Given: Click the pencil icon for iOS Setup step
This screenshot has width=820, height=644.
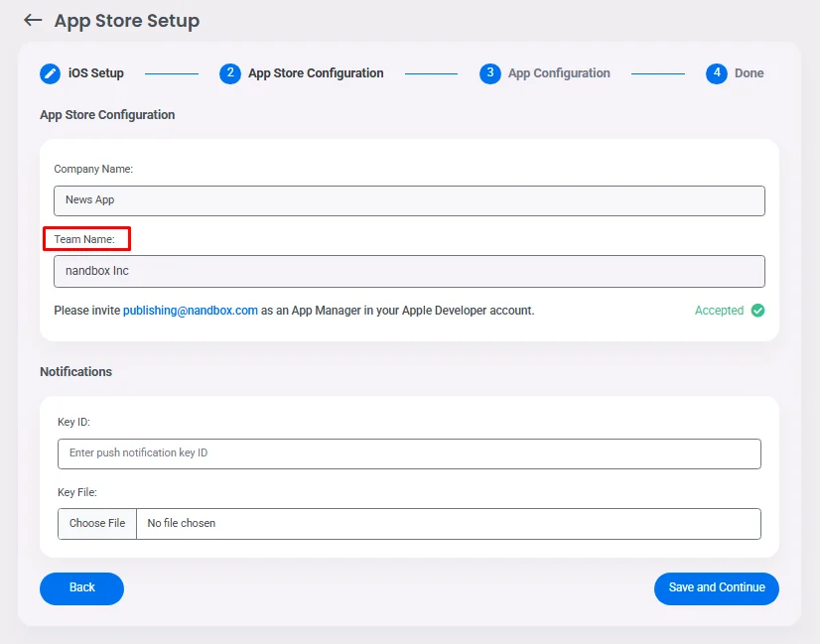Looking at the screenshot, I should click(x=50, y=73).
